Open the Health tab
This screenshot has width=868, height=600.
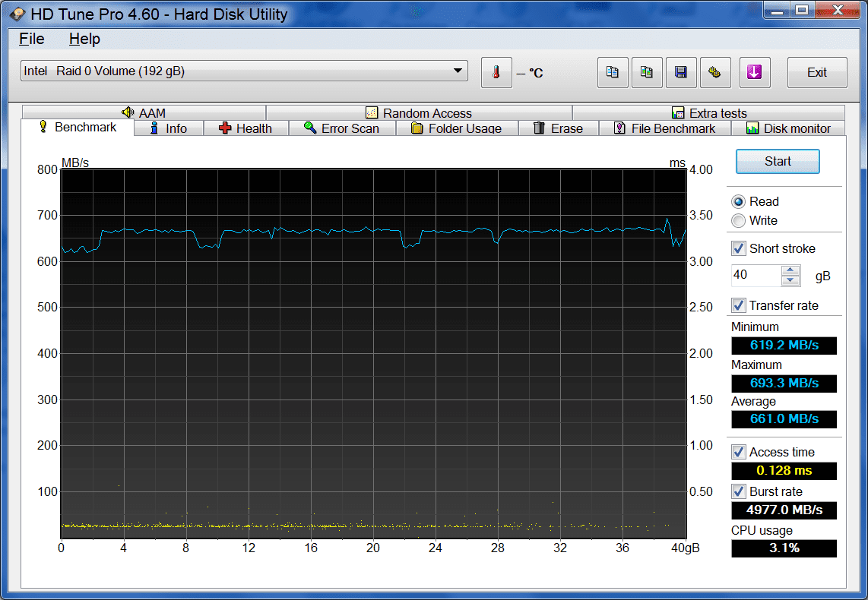246,128
